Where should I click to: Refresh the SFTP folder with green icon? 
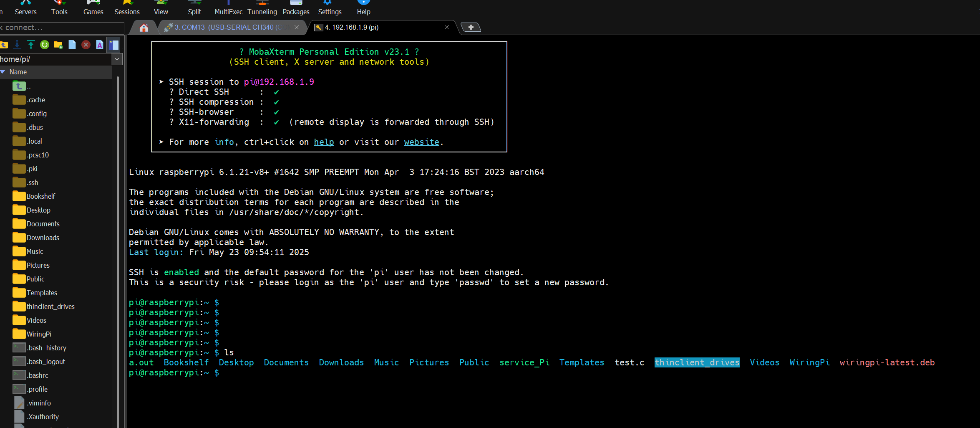click(45, 45)
